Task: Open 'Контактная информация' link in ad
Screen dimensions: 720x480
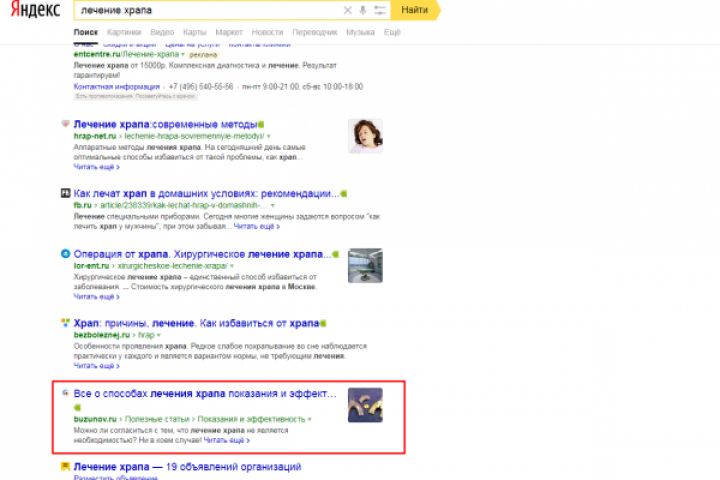Action: [x=117, y=86]
